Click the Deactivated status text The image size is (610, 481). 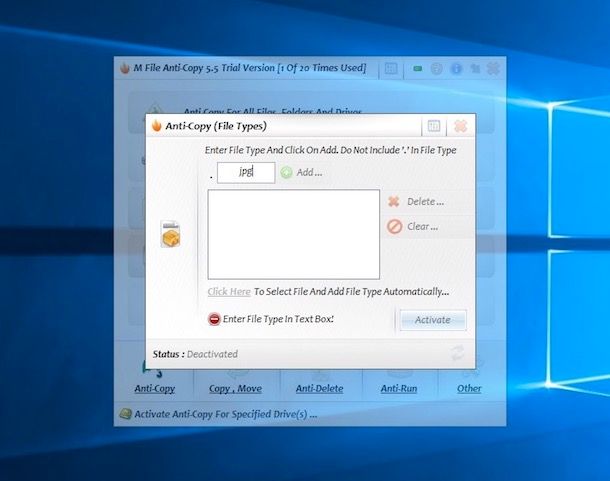tap(212, 354)
